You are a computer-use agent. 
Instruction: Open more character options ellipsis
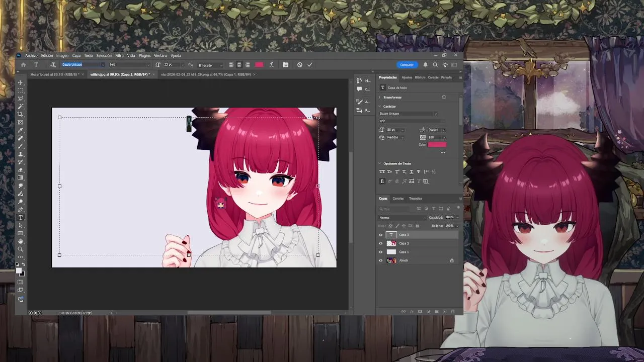[443, 153]
